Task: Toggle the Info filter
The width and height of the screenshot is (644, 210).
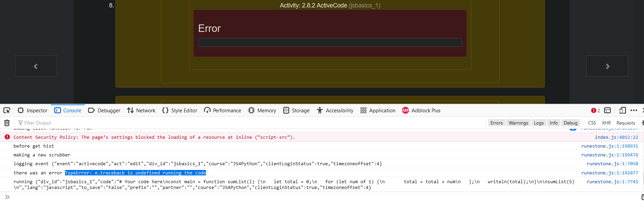Action: tap(554, 123)
